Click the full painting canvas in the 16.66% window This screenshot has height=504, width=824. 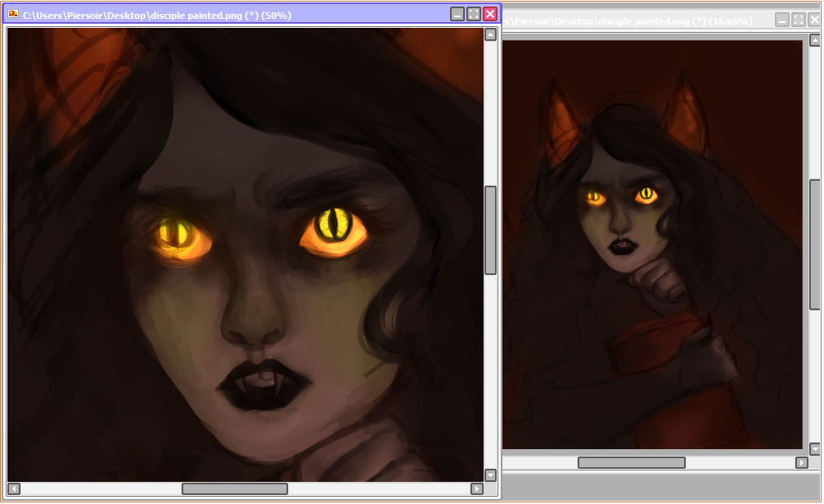click(653, 245)
